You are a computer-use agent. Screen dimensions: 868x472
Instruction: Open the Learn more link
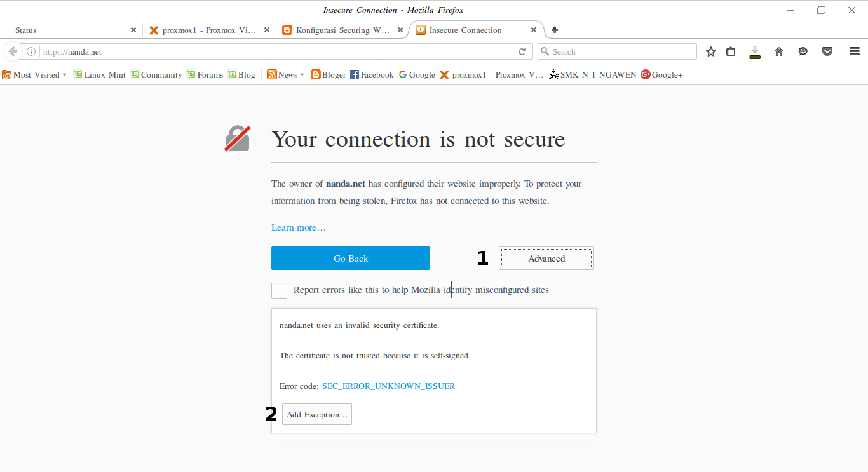[298, 227]
